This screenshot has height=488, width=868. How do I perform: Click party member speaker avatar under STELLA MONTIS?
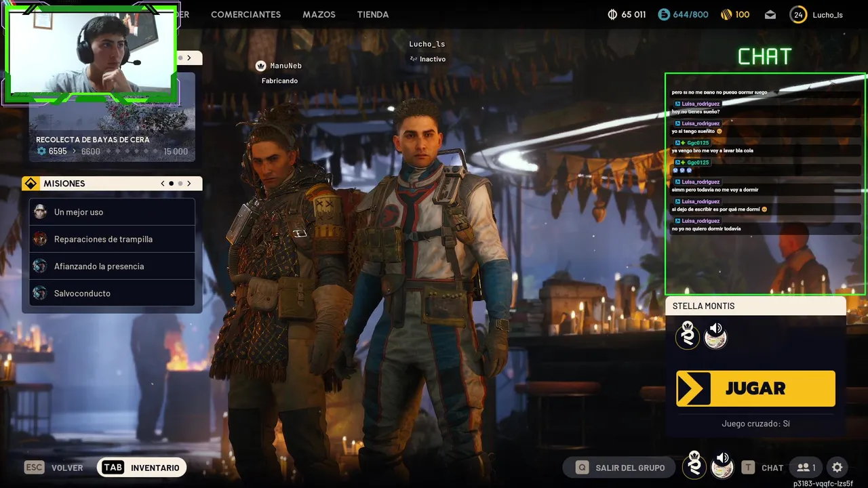[715, 335]
